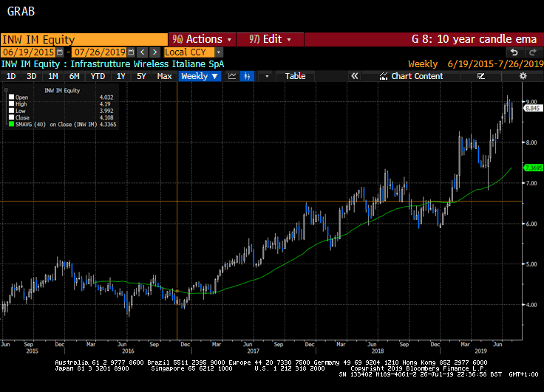Click the line chart type icon
This screenshot has width=544, height=392.
[233, 76]
